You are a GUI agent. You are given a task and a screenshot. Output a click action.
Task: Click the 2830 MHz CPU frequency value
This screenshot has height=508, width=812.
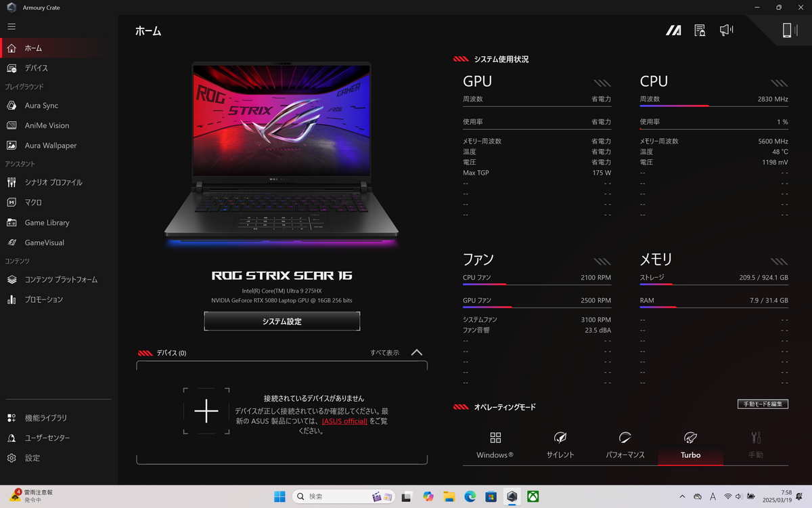tap(773, 99)
